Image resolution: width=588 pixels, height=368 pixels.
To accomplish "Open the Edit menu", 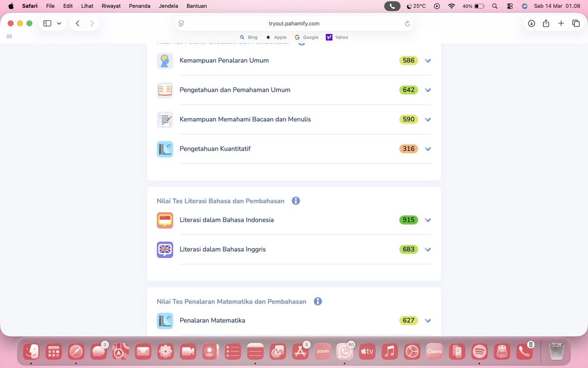I will tap(68, 6).
